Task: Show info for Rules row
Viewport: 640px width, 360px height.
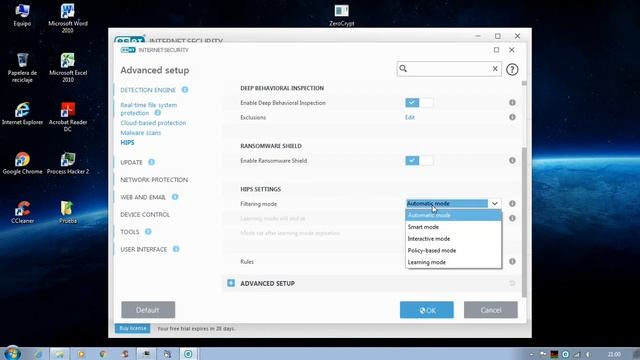Action: coord(512,261)
